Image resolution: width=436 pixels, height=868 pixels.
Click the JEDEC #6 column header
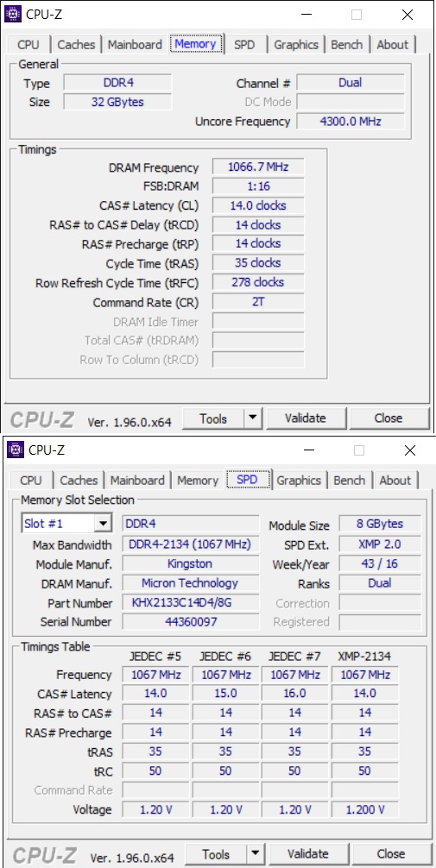(x=225, y=657)
